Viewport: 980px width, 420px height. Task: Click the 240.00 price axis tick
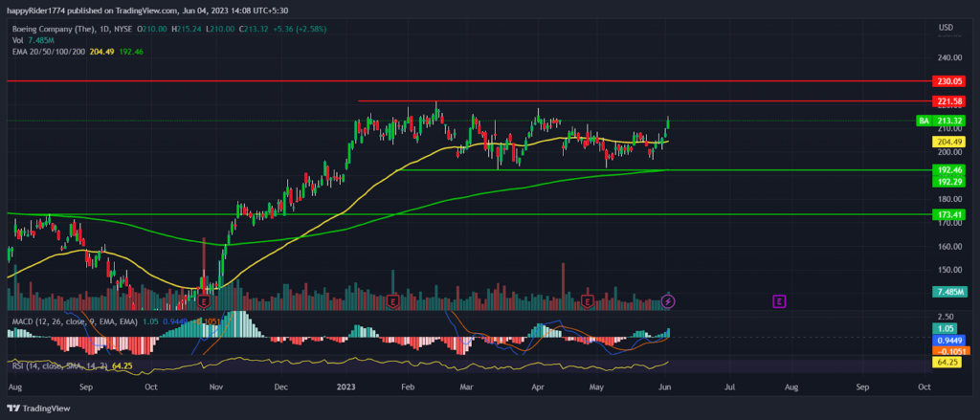point(949,57)
